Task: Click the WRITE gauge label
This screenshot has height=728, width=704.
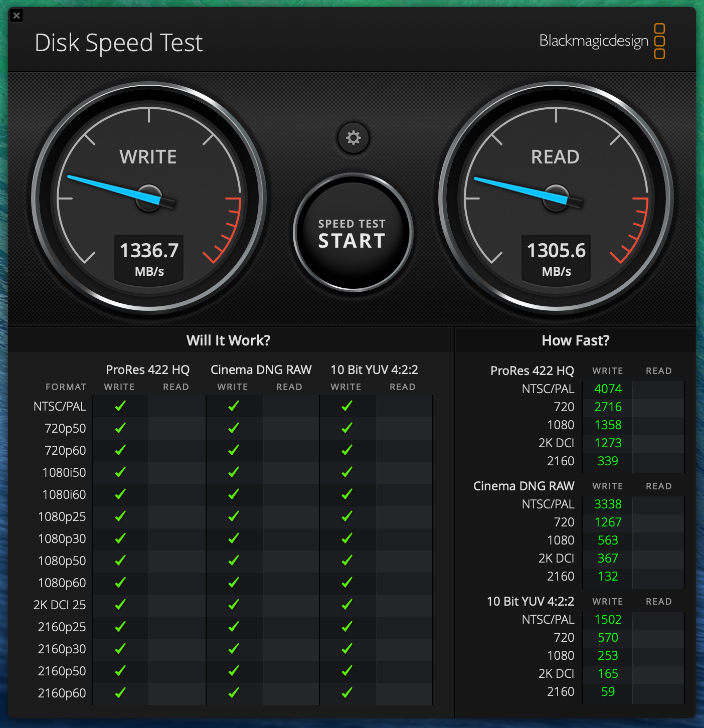Action: tap(148, 157)
